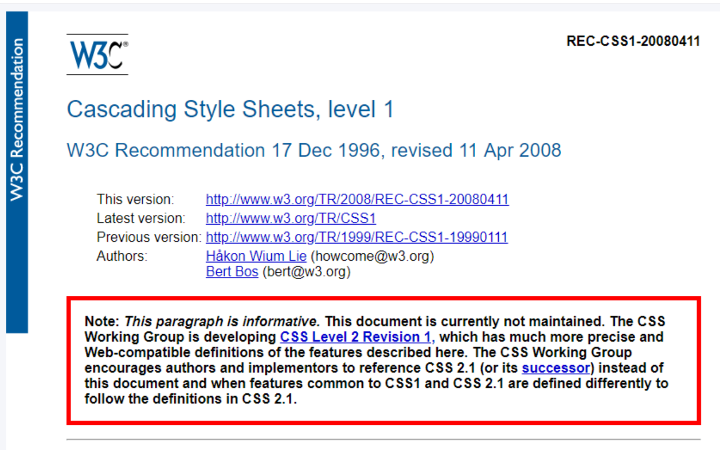Follow the Håkon Wium Lie author link
Image resolution: width=720 pixels, height=450 pixels.
(x=256, y=256)
